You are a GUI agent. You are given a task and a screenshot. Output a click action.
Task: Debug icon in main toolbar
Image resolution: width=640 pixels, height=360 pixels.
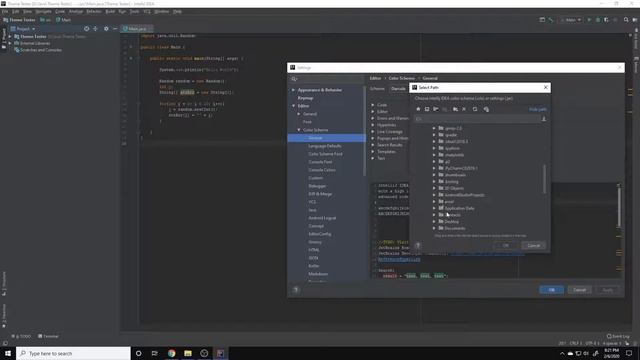click(x=598, y=20)
